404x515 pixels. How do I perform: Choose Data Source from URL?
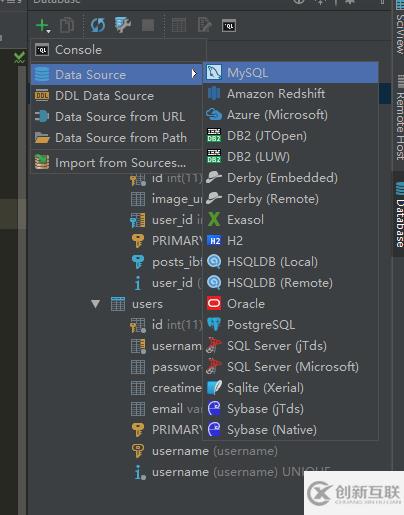(117, 117)
